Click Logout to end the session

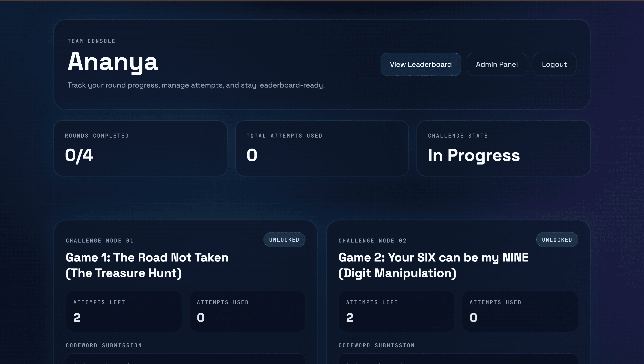(x=554, y=64)
